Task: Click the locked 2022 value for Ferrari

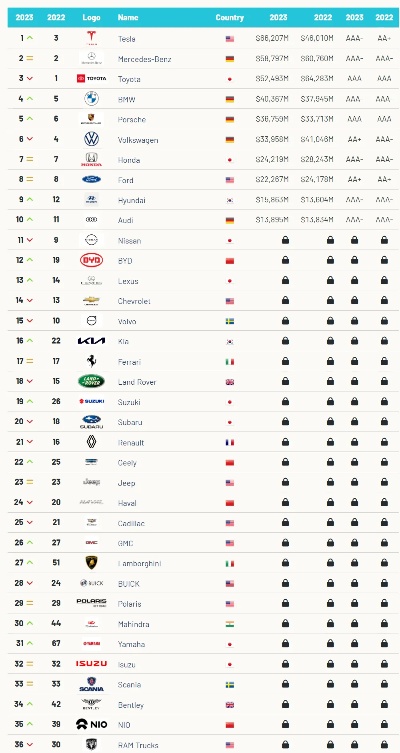Action: click(330, 361)
